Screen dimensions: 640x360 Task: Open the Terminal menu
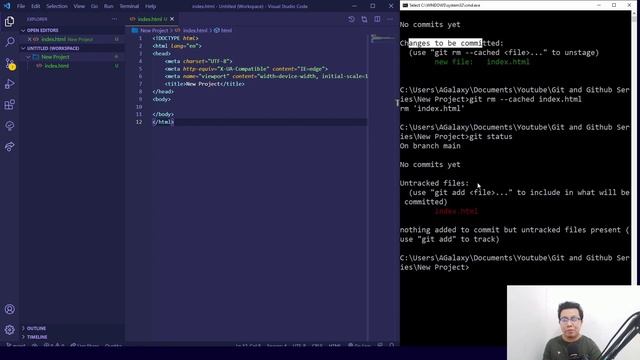tap(129, 6)
